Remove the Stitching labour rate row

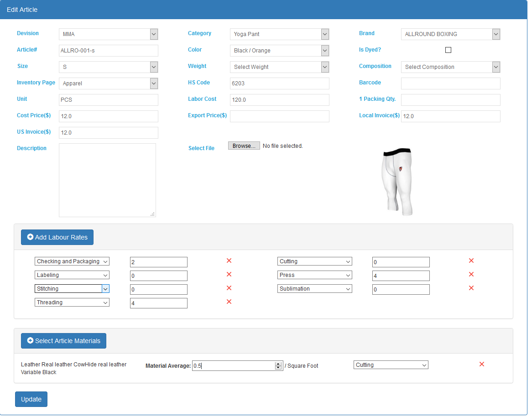229,288
